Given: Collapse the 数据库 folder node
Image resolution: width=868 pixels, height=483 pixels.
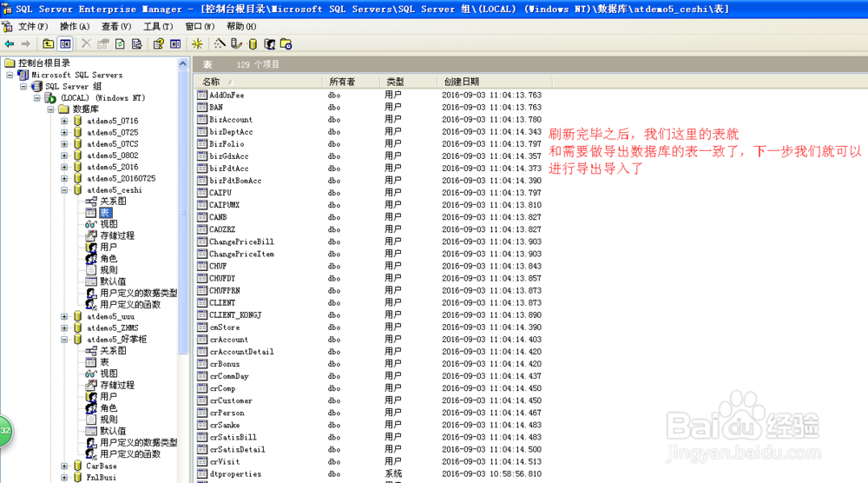Looking at the screenshot, I should pos(51,109).
